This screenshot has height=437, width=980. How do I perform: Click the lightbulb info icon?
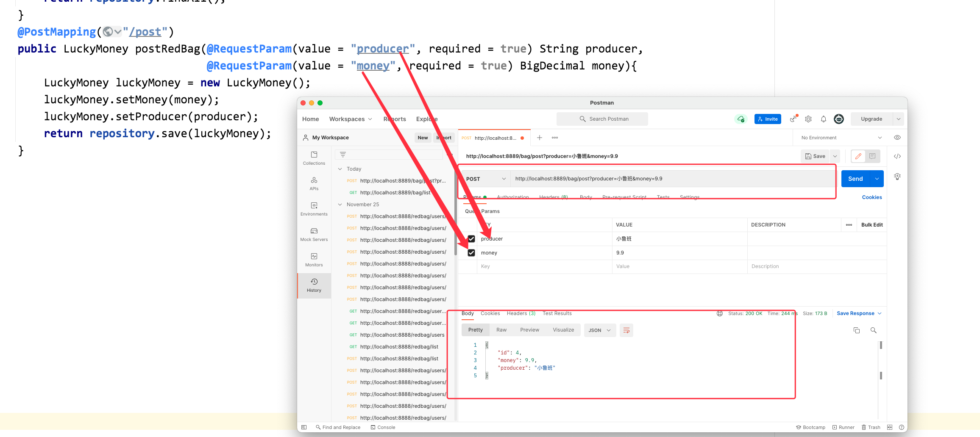coord(897,177)
